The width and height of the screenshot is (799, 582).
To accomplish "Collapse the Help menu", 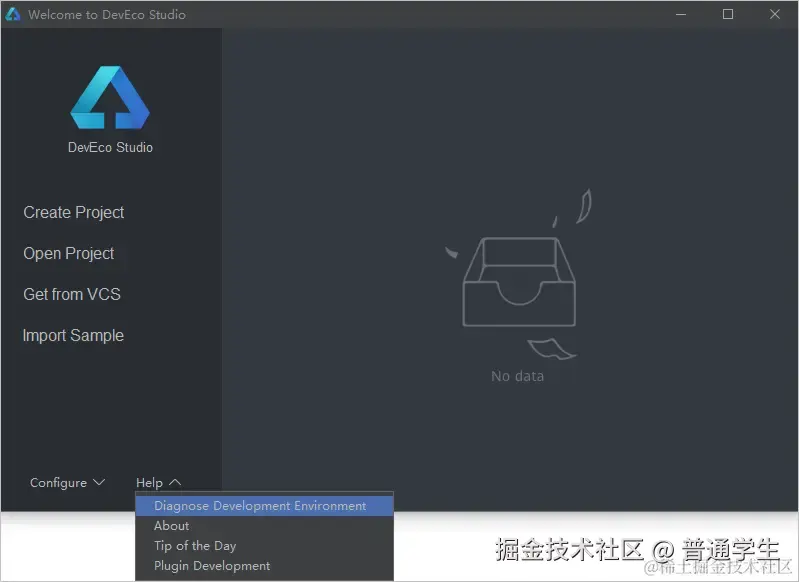I will (158, 483).
